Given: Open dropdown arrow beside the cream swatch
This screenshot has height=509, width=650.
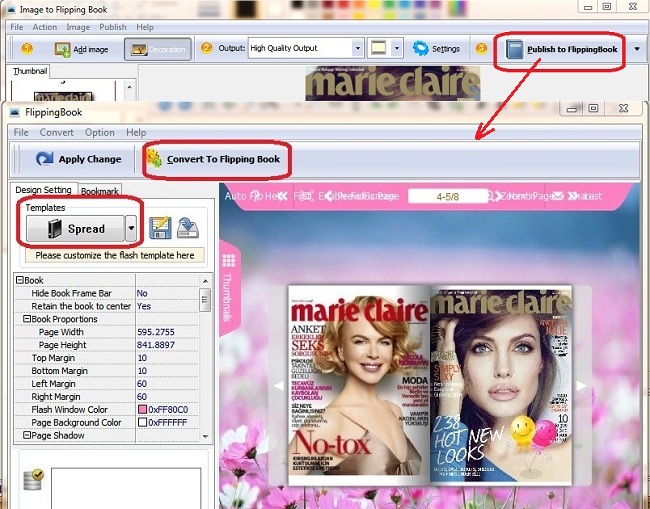Looking at the screenshot, I should [x=397, y=48].
